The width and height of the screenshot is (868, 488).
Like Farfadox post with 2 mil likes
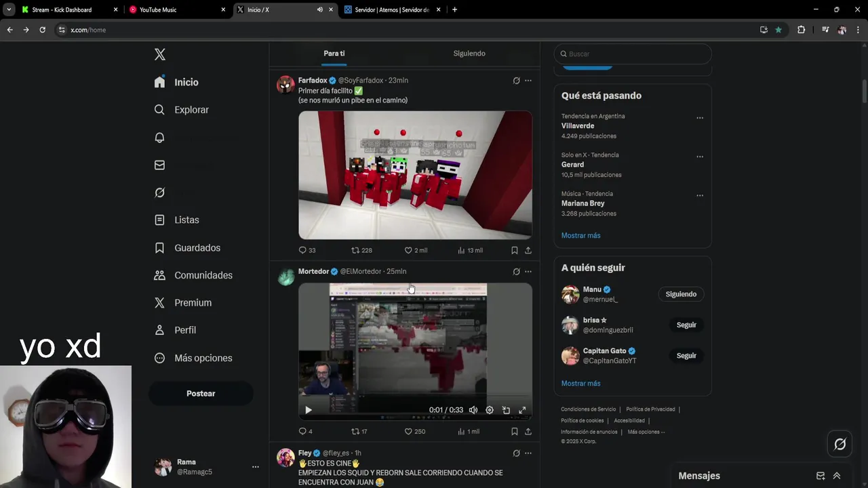point(416,250)
